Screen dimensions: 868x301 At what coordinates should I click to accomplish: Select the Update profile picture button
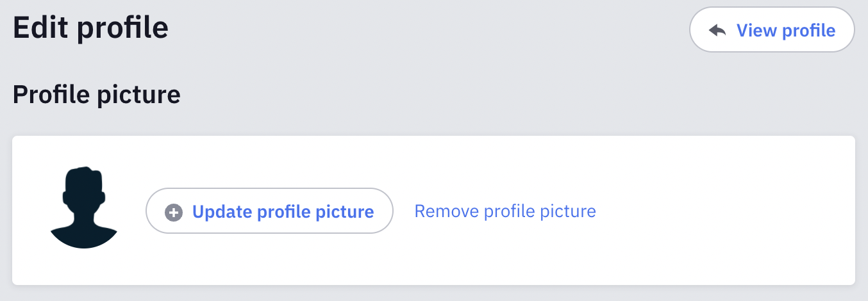tap(269, 211)
